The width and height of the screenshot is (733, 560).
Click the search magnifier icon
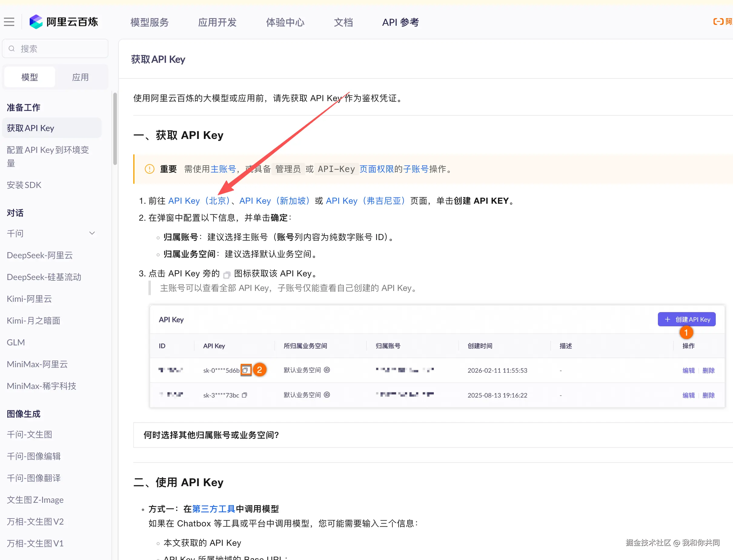click(12, 49)
